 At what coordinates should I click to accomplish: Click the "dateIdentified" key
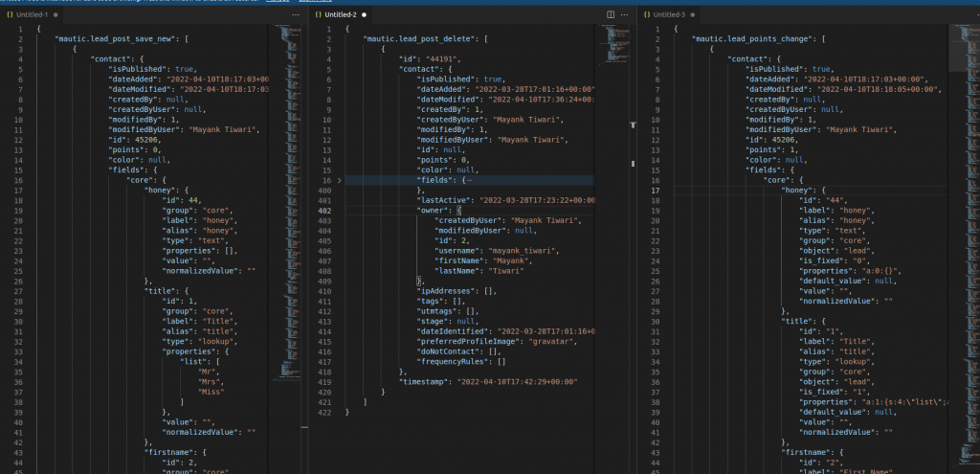pos(451,331)
